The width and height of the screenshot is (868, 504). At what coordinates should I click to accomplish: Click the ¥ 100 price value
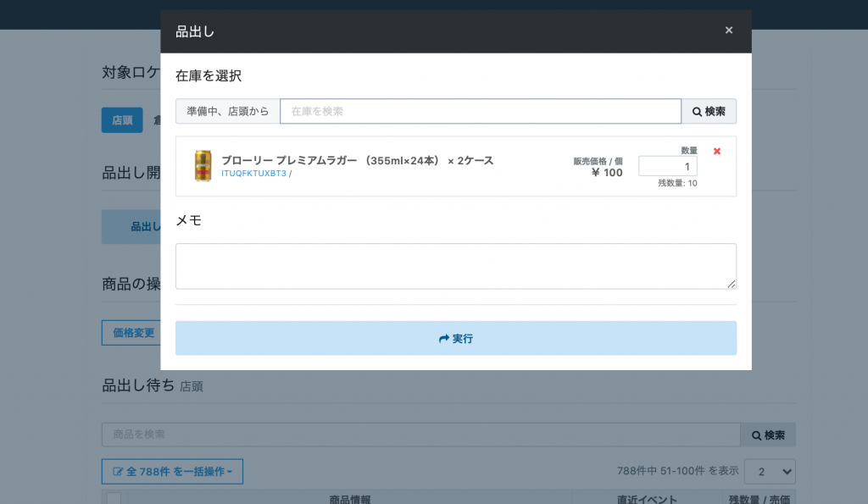(x=607, y=173)
